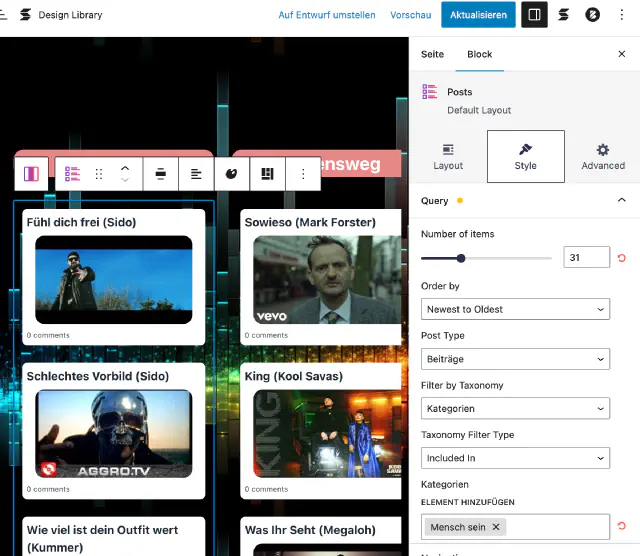Click the block drag handle icon

pos(98,174)
